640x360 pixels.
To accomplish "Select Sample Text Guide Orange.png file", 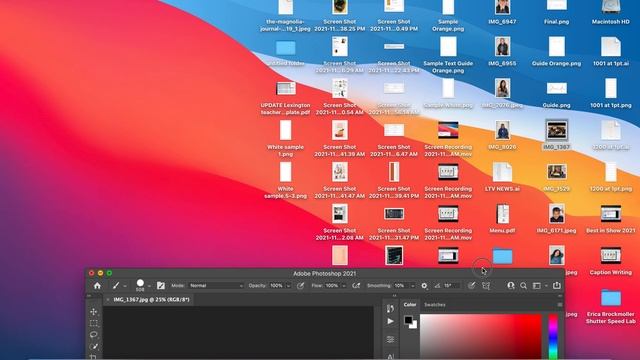I will pos(448,55).
